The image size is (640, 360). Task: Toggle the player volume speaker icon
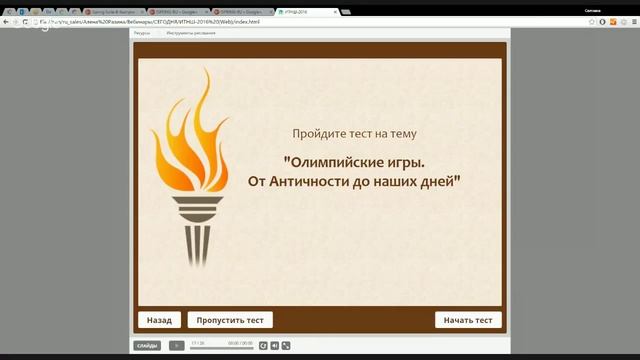point(275,346)
